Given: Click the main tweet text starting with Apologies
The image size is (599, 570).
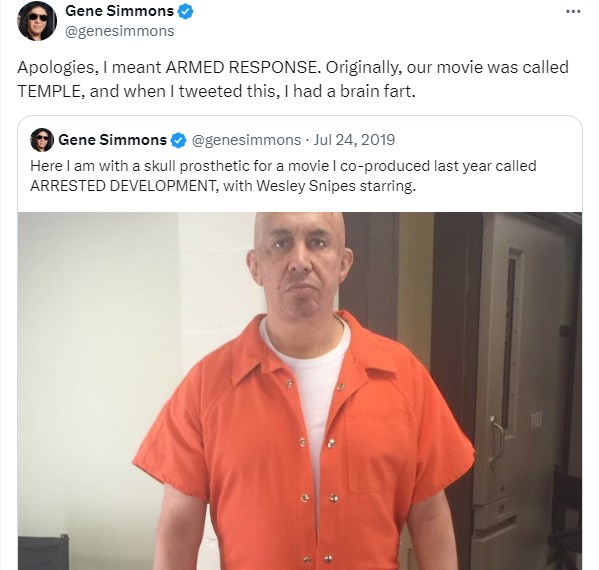Looking at the screenshot, I should click(x=293, y=79).
